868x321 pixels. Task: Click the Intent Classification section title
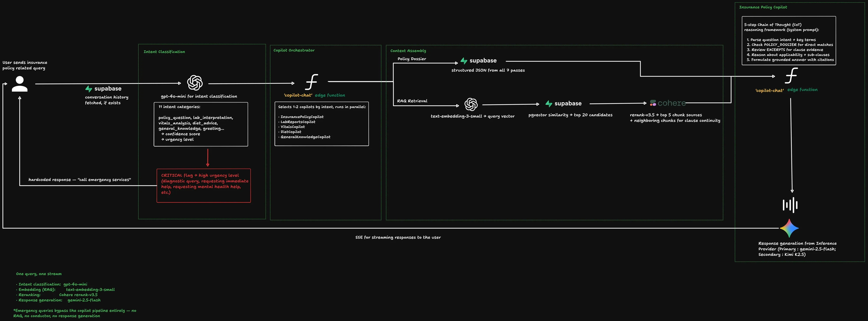164,52
